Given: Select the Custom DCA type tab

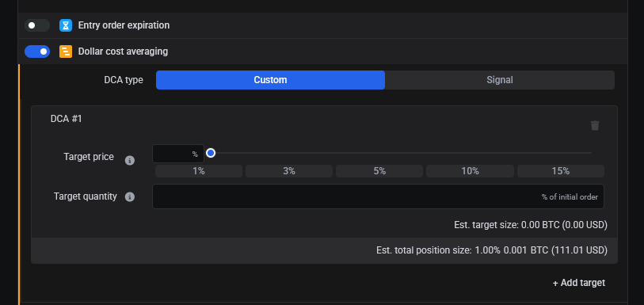Looking at the screenshot, I should click(x=270, y=80).
